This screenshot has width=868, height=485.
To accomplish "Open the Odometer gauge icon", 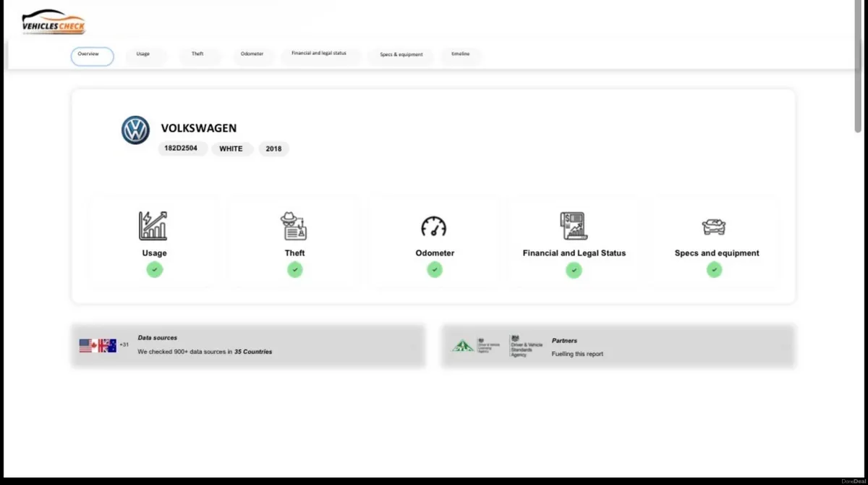I will coord(434,227).
